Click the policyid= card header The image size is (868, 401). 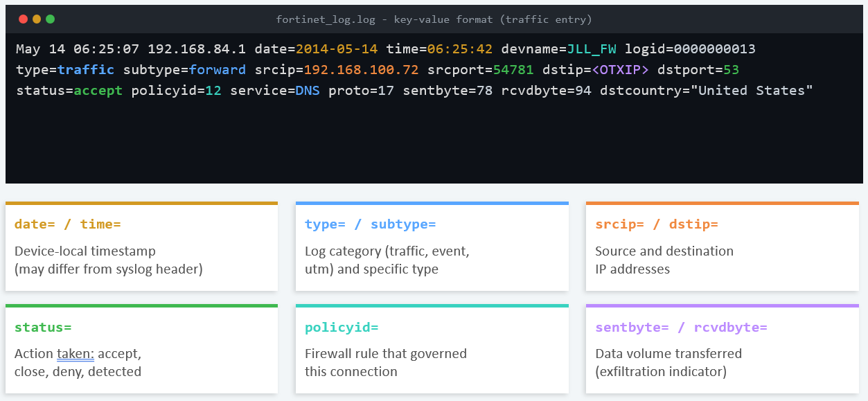click(x=340, y=327)
